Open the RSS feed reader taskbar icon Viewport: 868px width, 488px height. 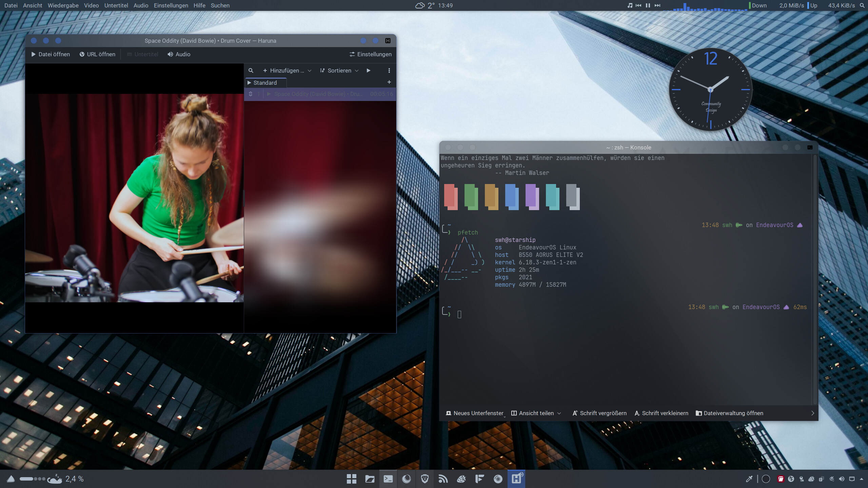pos(443,479)
